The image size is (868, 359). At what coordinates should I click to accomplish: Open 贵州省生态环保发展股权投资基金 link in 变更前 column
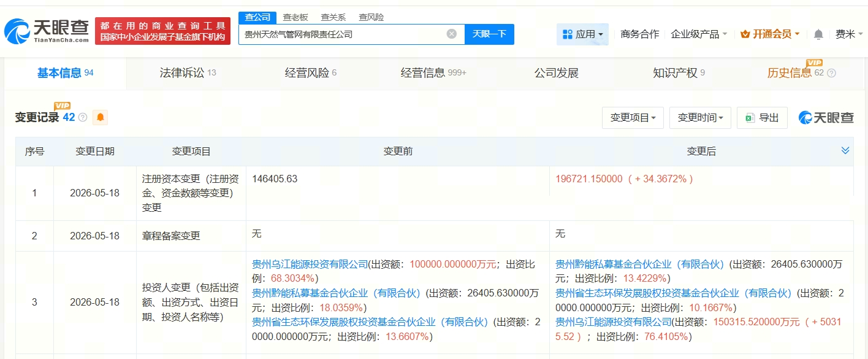point(370,322)
